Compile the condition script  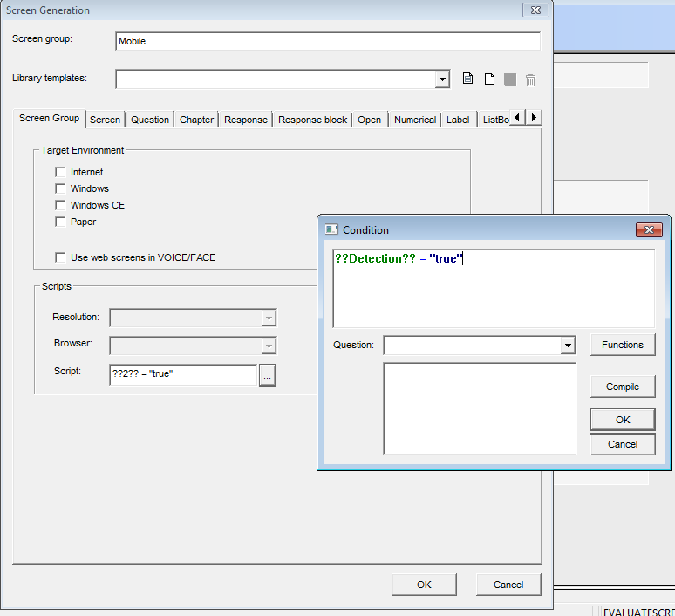click(x=623, y=387)
